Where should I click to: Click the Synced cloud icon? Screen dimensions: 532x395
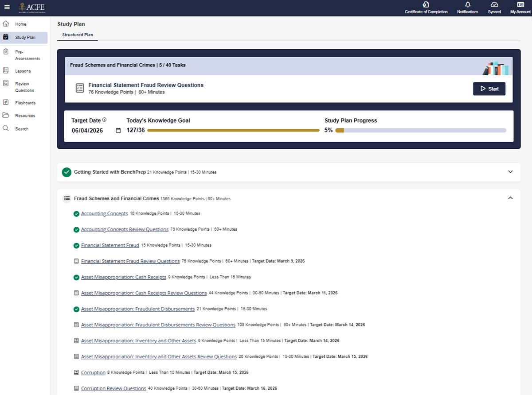click(x=494, y=4)
